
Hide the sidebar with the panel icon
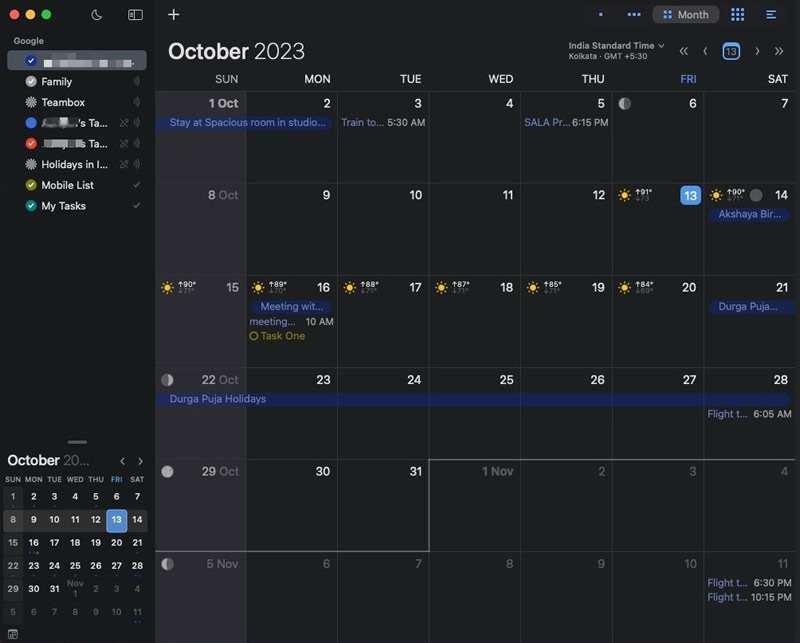[x=135, y=15]
